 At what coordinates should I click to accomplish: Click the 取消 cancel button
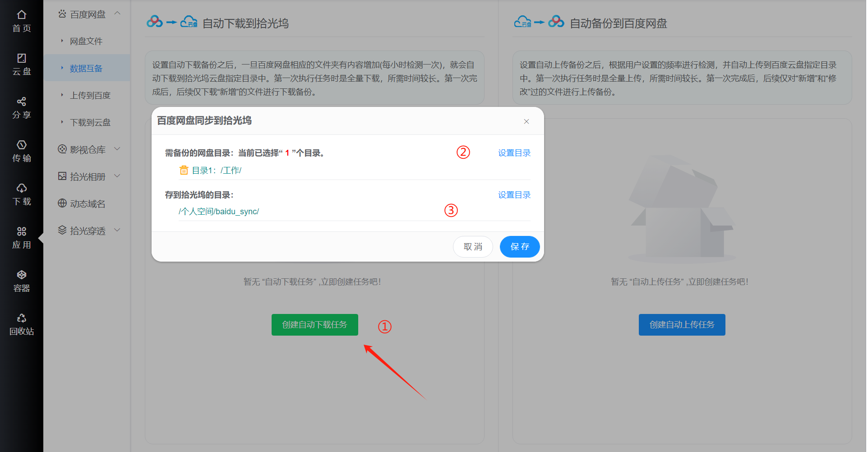[473, 247]
